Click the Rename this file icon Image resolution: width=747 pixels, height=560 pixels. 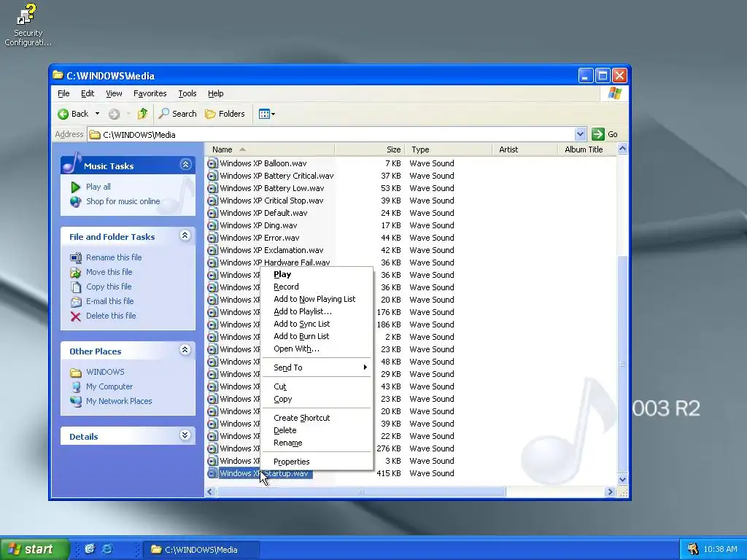[76, 257]
